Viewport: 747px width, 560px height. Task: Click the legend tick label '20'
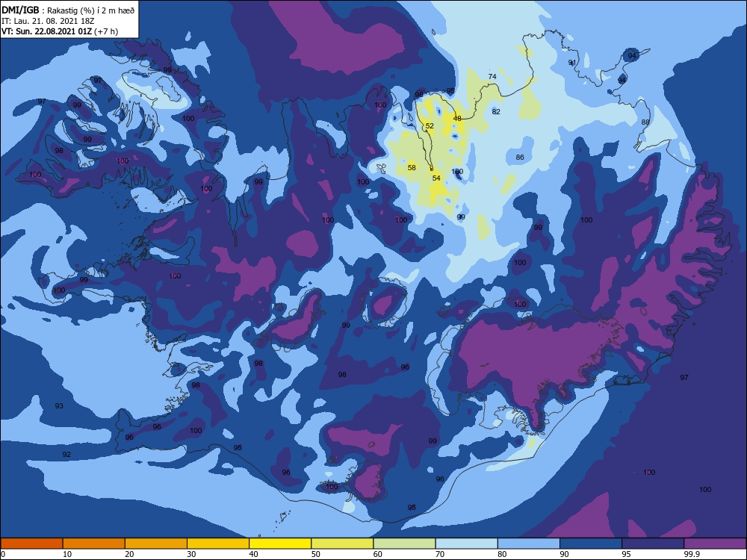click(129, 554)
